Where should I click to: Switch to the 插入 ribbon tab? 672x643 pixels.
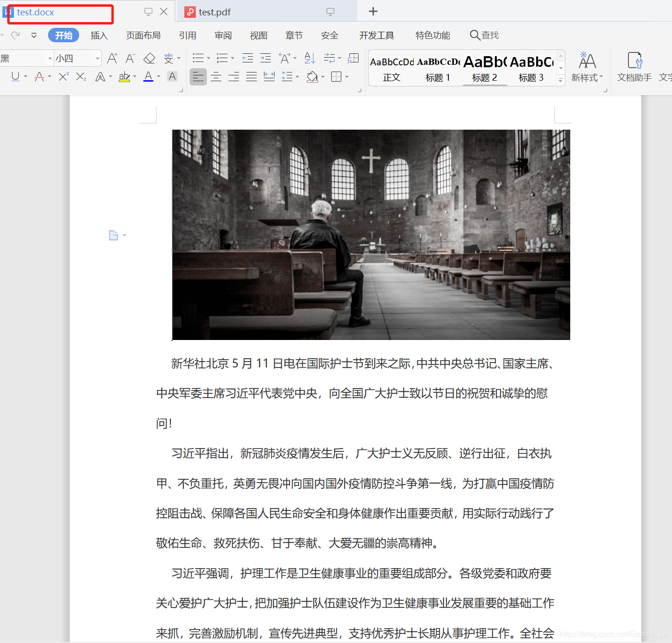(x=99, y=35)
